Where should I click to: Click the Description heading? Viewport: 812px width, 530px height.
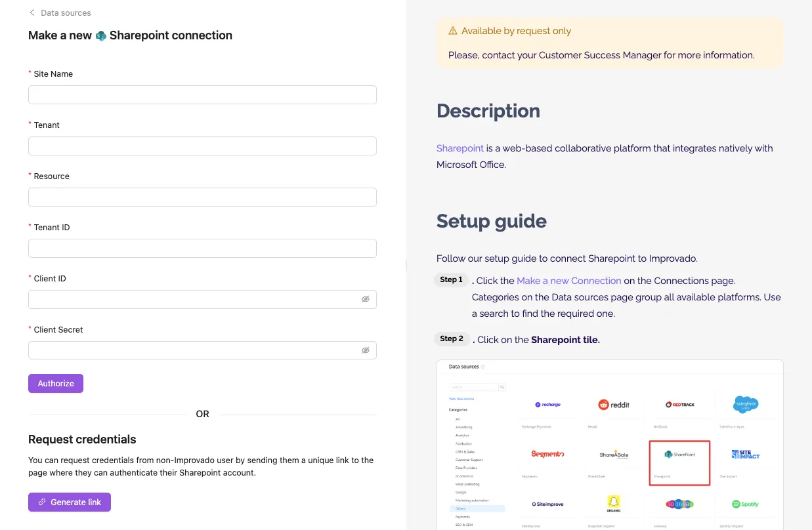(x=488, y=111)
